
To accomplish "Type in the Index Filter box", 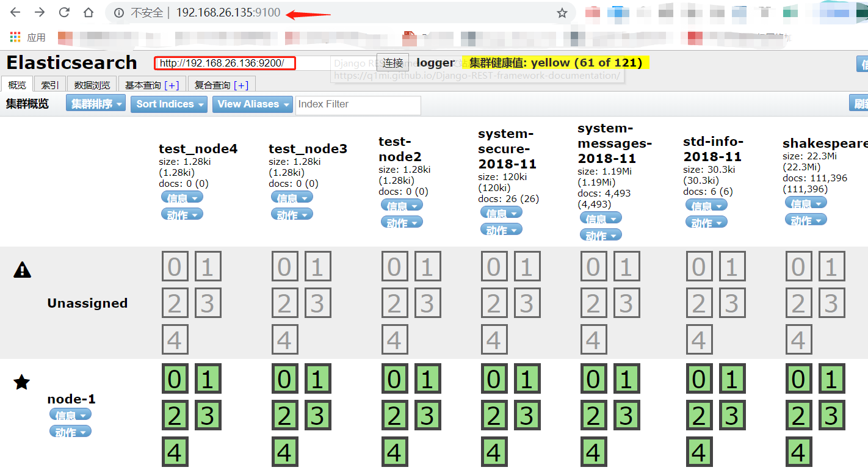I will pos(358,104).
